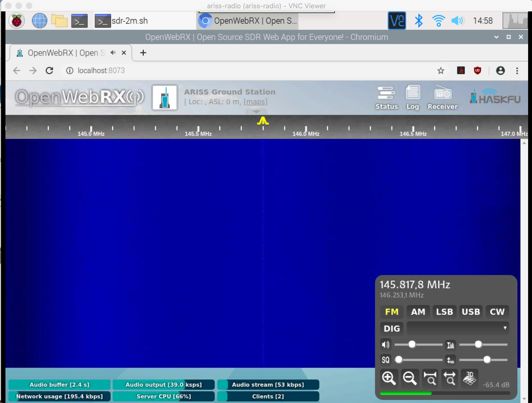Zoom out one step
This screenshot has width=532, height=403.
(x=410, y=378)
